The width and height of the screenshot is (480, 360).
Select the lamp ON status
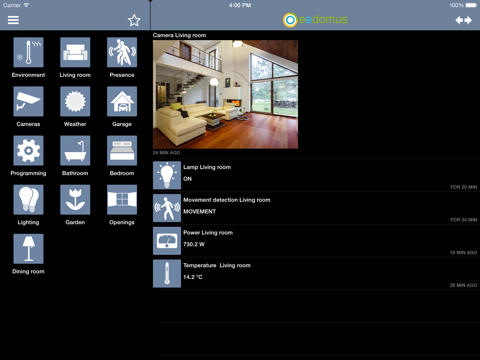pos(187,179)
